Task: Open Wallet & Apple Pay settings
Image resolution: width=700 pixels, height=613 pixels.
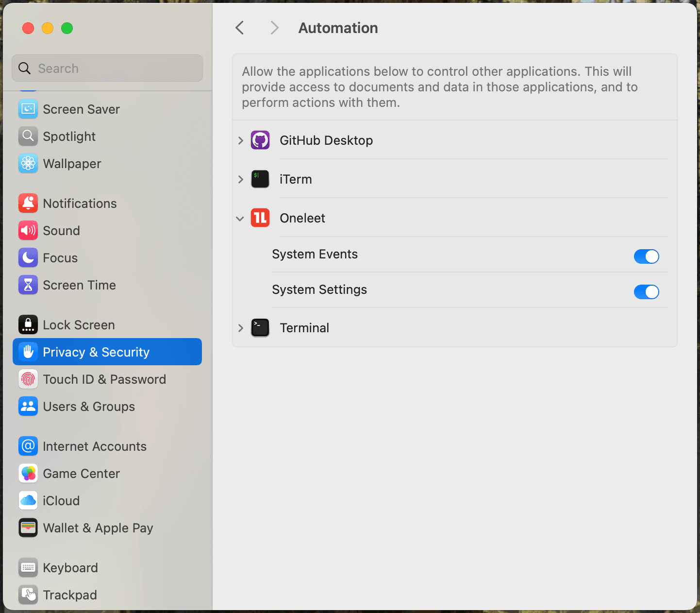Action: [98, 528]
